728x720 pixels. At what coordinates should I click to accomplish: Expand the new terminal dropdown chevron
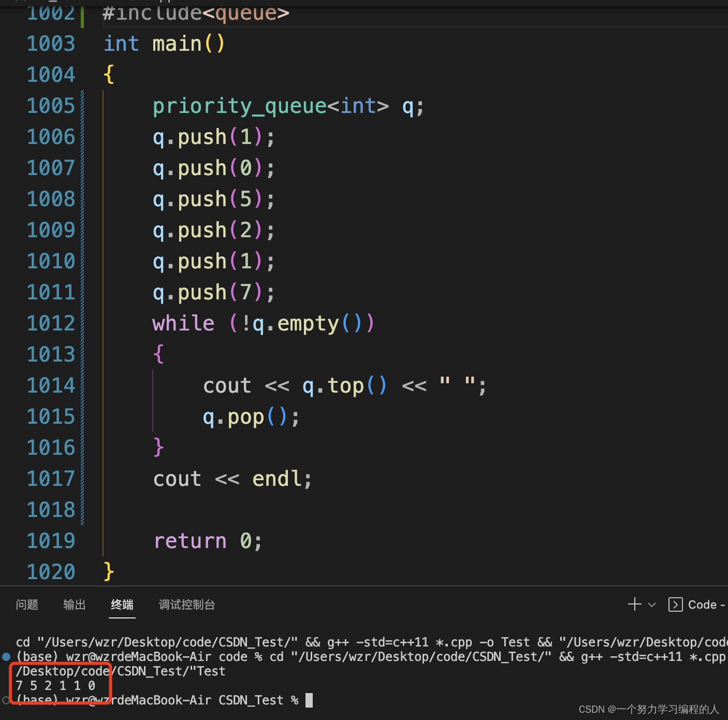(652, 604)
